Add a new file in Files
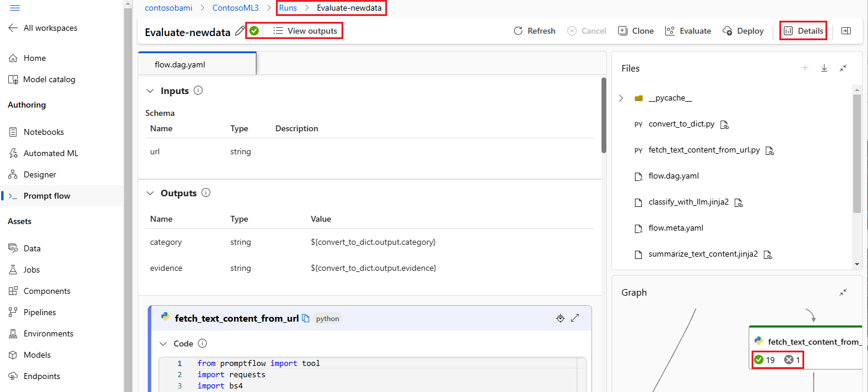Image resolution: width=868 pixels, height=392 pixels. coord(805,68)
